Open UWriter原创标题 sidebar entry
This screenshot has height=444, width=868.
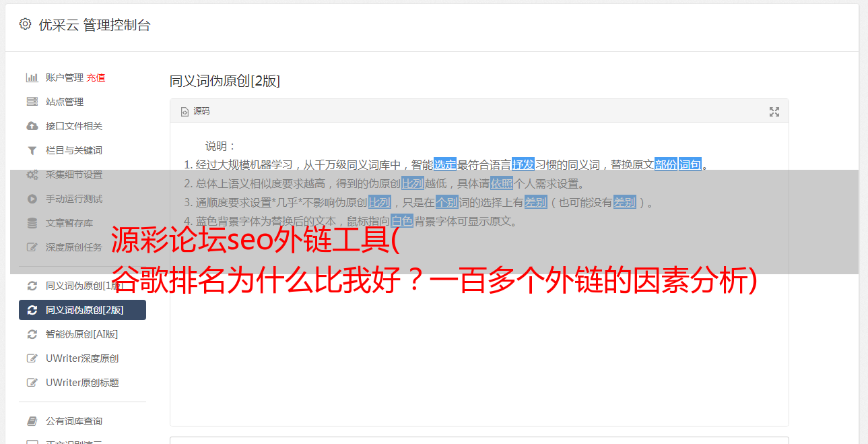pyautogui.click(x=82, y=383)
